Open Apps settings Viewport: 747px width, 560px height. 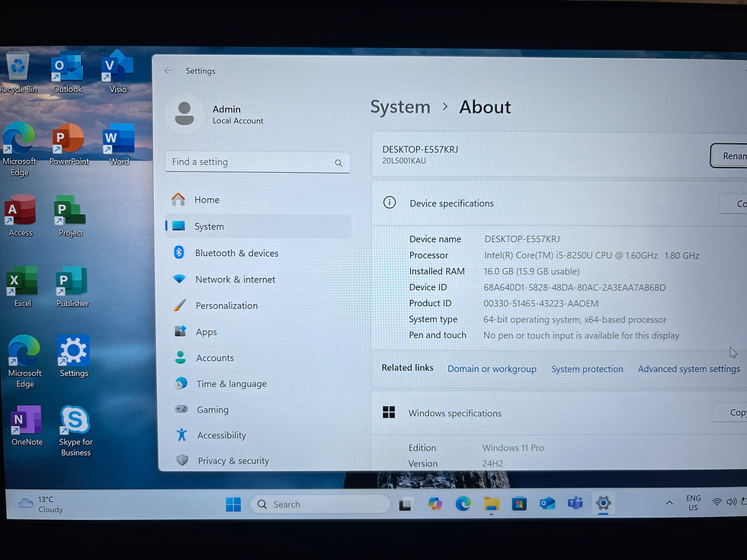coord(259,332)
